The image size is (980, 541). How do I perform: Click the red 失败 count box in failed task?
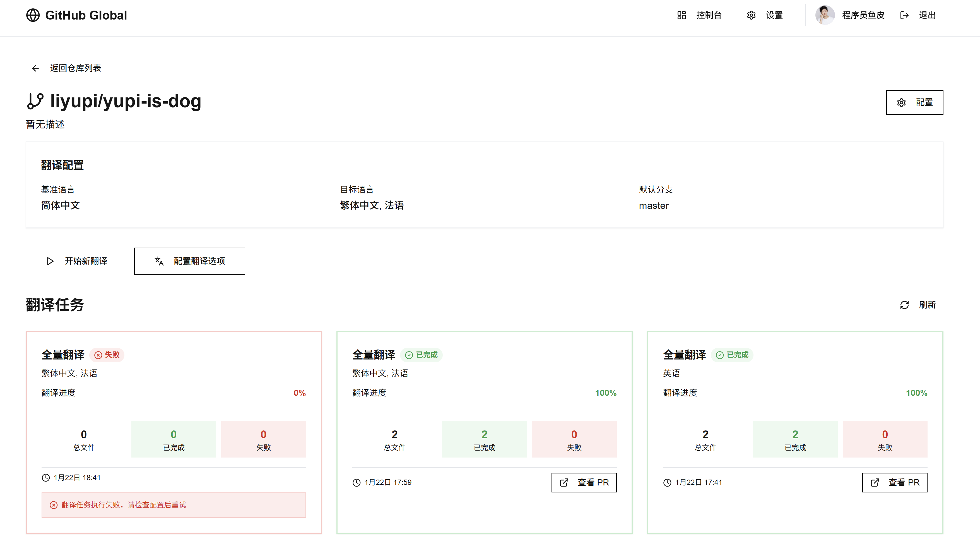pyautogui.click(x=263, y=439)
